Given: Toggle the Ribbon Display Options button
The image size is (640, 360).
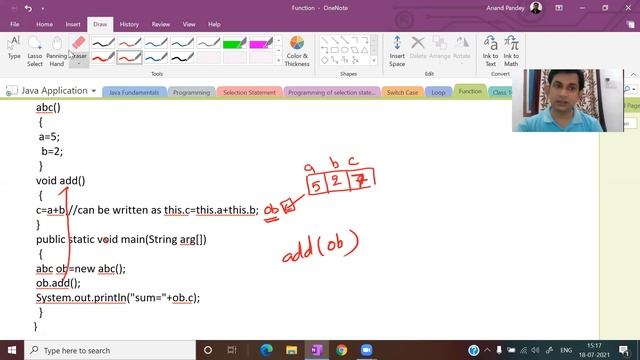Looking at the screenshot, I should point(559,8).
